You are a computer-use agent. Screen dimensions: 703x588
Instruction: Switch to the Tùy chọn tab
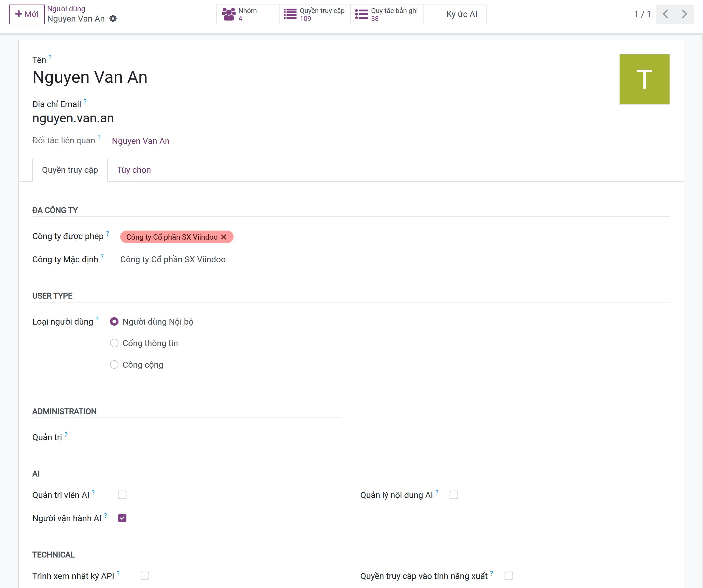[134, 170]
